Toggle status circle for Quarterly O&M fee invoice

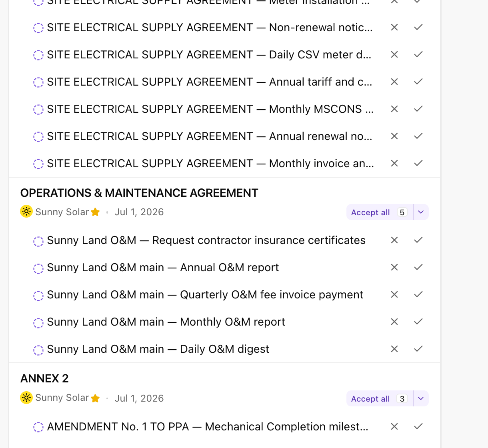pos(38,296)
